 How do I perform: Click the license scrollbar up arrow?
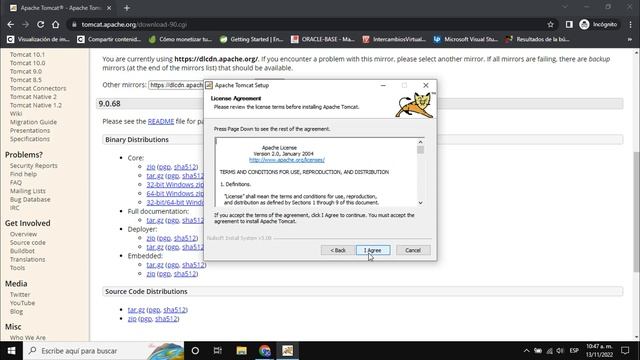pos(420,142)
